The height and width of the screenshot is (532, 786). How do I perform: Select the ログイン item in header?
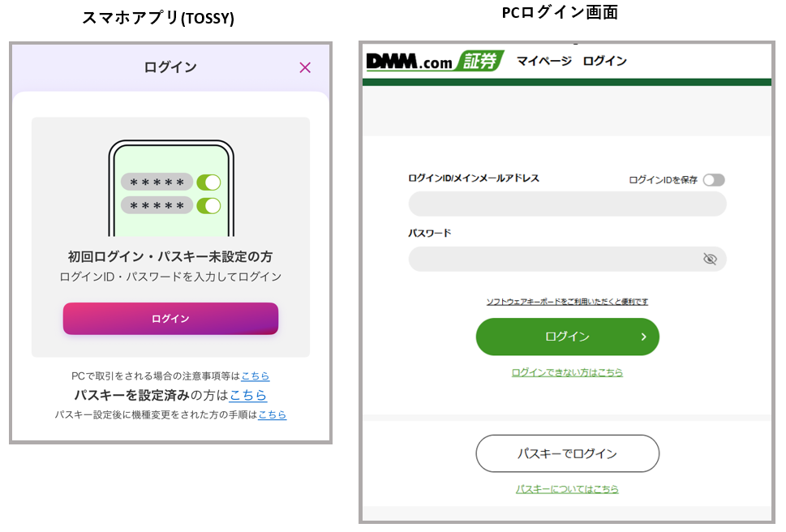(x=604, y=62)
